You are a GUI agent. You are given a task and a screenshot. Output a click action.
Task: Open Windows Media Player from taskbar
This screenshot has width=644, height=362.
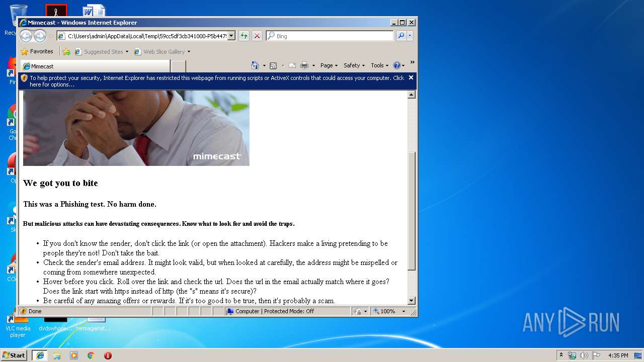[x=74, y=355]
